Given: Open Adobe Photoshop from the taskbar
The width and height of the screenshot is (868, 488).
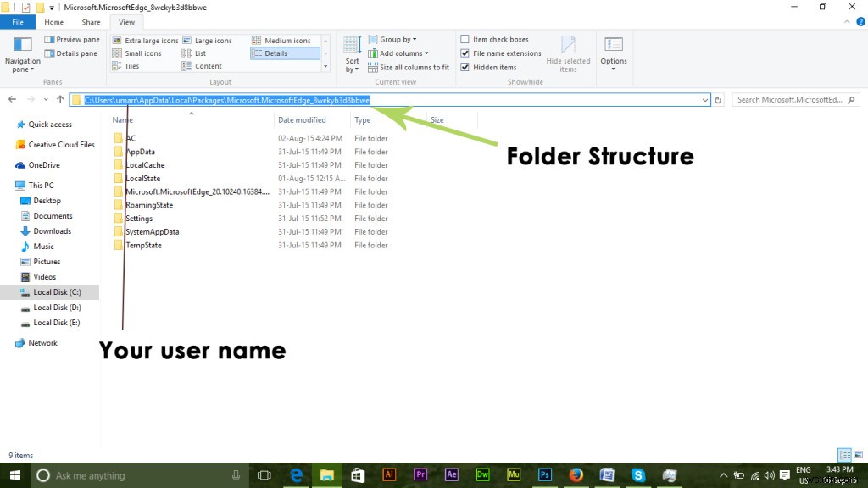Looking at the screenshot, I should (x=543, y=474).
